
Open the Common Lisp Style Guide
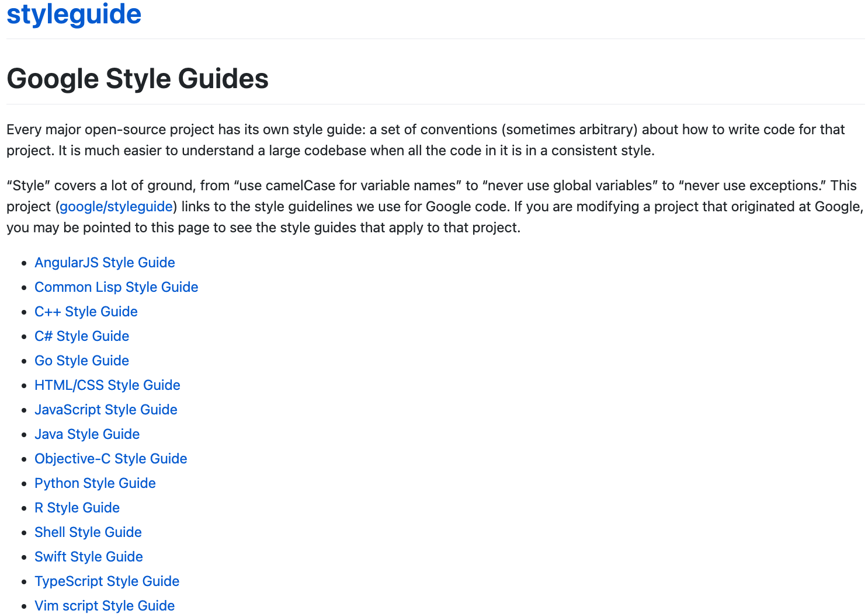(x=116, y=287)
